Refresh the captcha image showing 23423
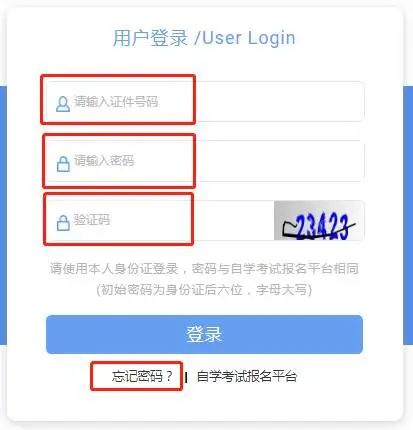 click(319, 220)
